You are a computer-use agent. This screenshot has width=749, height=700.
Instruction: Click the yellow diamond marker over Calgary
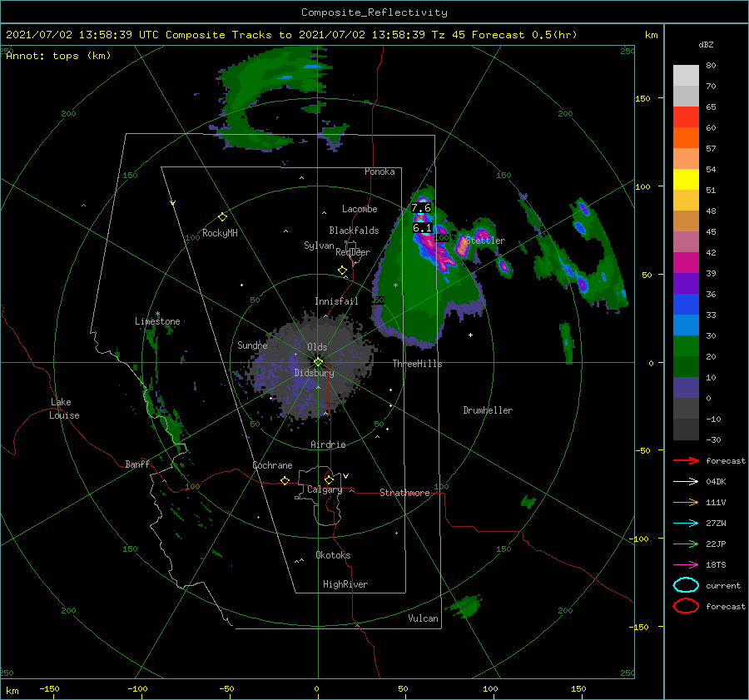tap(329, 479)
